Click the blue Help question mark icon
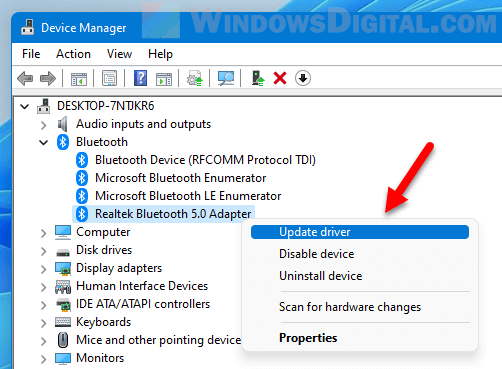Screen dimensions: 502x369 coord(140,78)
